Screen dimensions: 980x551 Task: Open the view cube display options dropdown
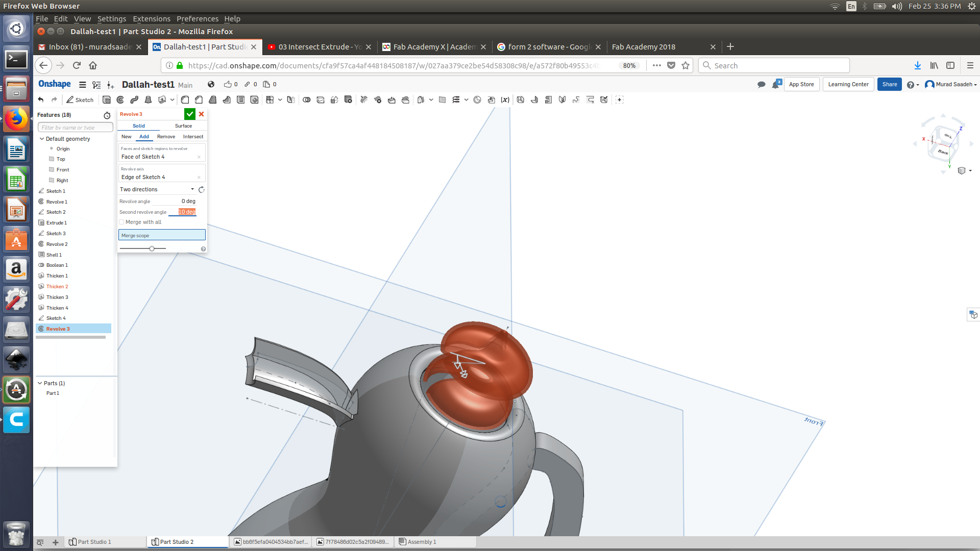(965, 170)
